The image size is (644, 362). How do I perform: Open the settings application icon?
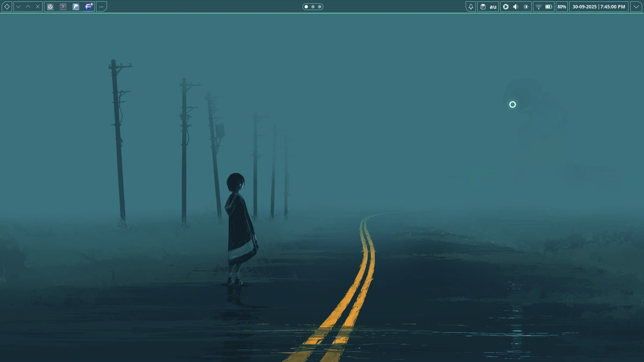(50, 6)
